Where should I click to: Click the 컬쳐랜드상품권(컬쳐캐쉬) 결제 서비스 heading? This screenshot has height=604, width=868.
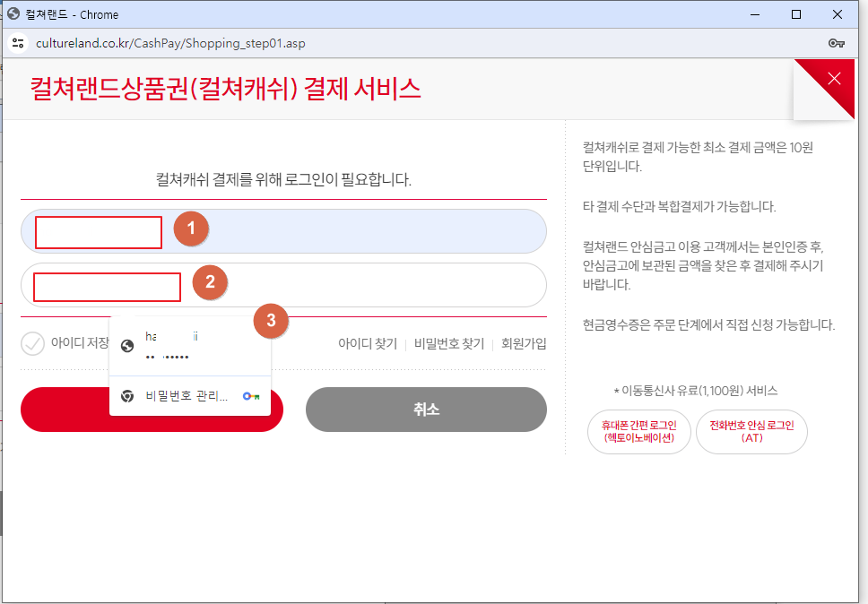[225, 89]
